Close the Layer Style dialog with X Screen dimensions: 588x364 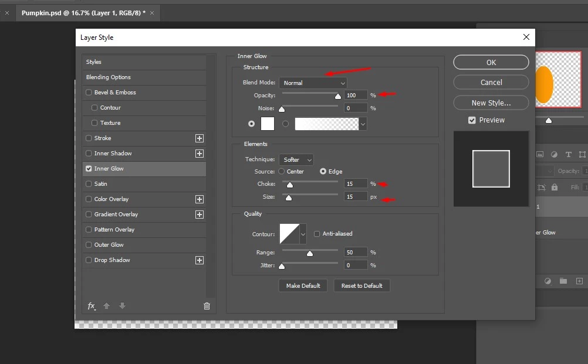[526, 37]
